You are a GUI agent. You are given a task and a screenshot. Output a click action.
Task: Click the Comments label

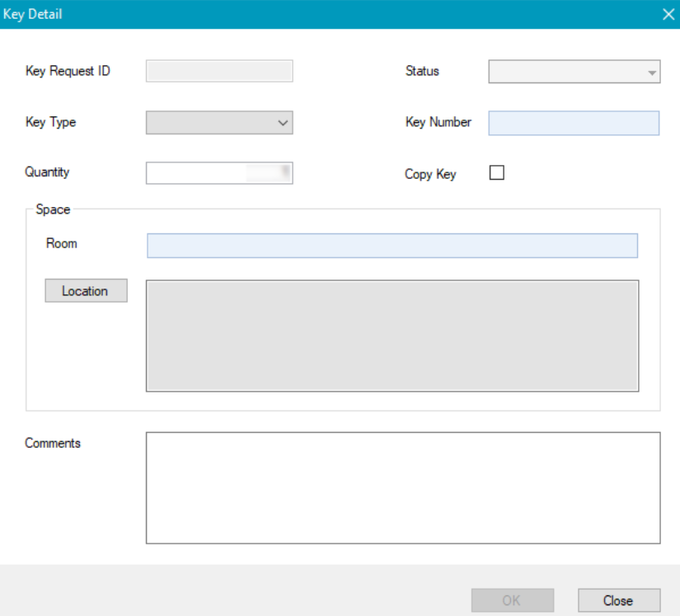[53, 444]
